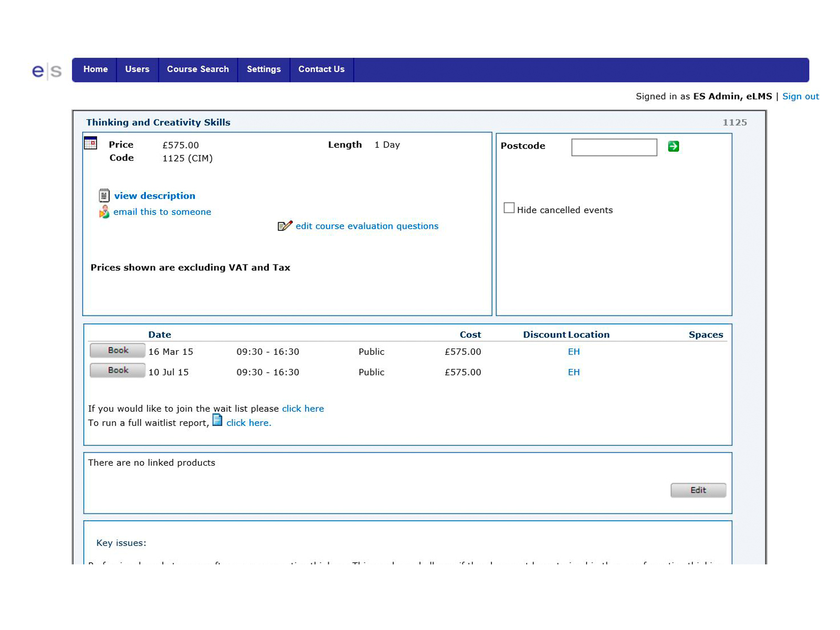The width and height of the screenshot is (840, 630).
Task: Click full waitlist report click here link
Action: pyautogui.click(x=249, y=423)
